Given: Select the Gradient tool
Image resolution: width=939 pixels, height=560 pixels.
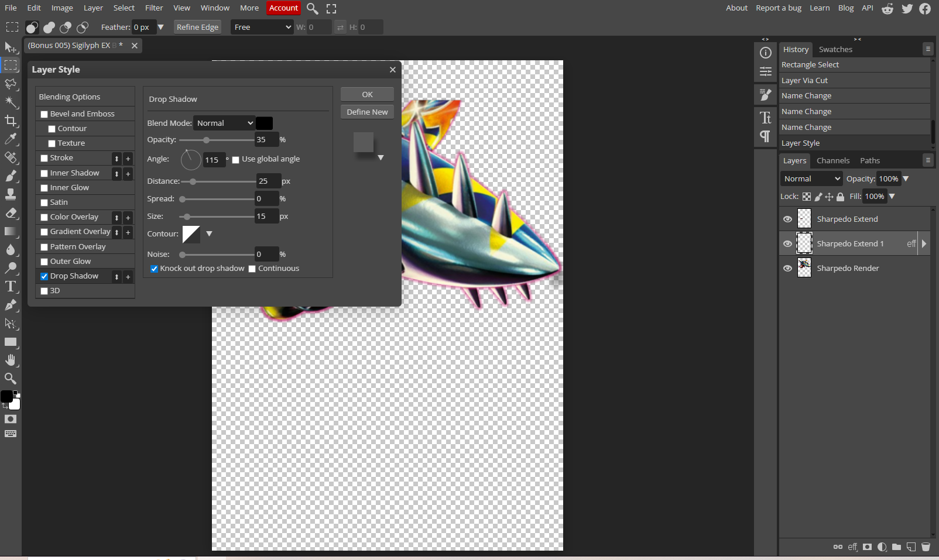Looking at the screenshot, I should point(11,231).
